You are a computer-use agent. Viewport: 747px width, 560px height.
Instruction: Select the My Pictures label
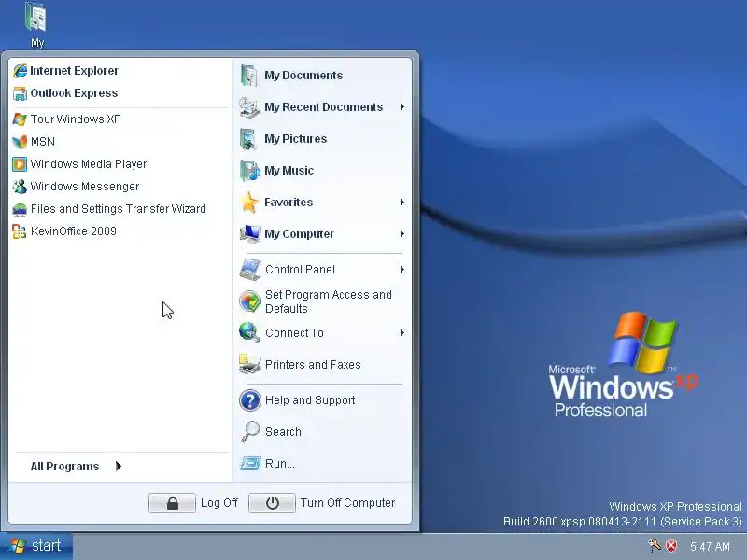point(296,139)
